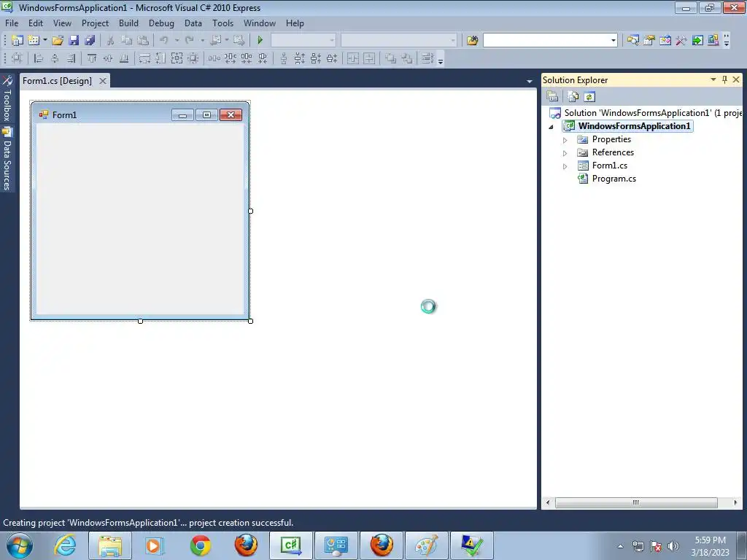Click the Open File folder icon

coord(58,41)
